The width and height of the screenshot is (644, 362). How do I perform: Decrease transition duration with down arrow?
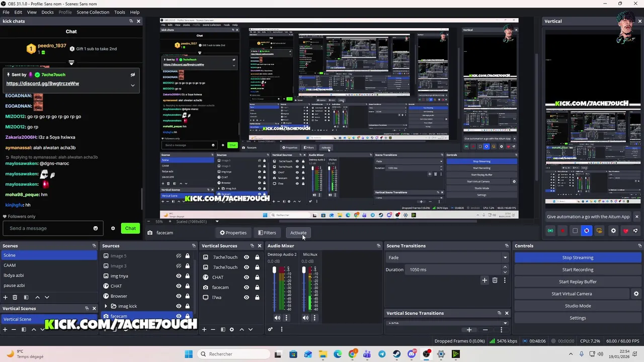505,271
